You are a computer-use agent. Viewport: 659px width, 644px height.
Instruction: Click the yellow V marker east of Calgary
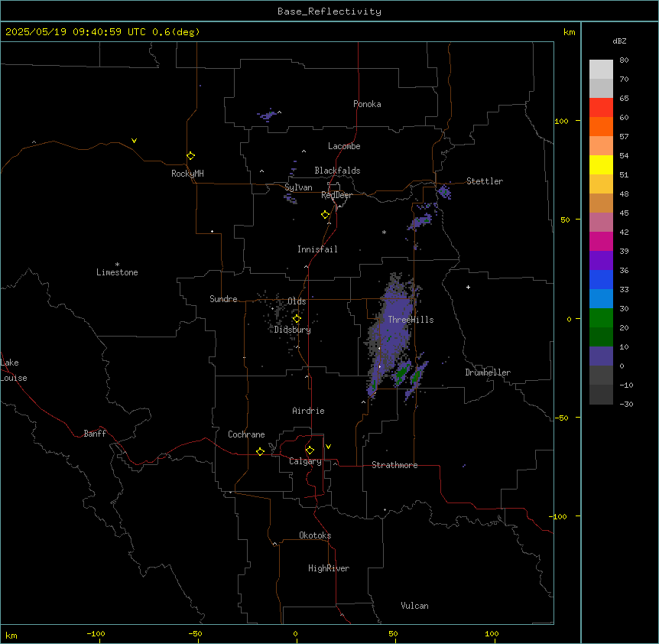(x=328, y=447)
